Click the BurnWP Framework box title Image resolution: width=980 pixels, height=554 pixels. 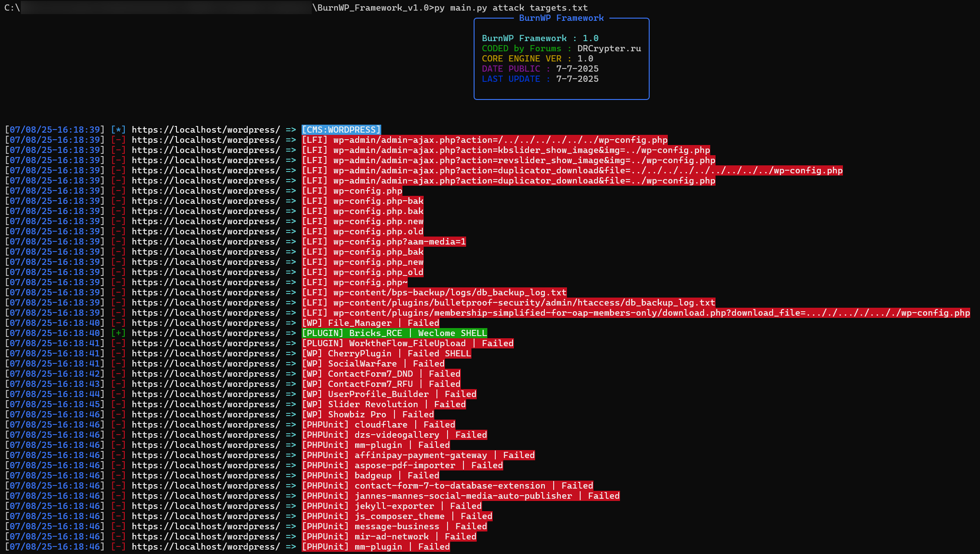561,18
